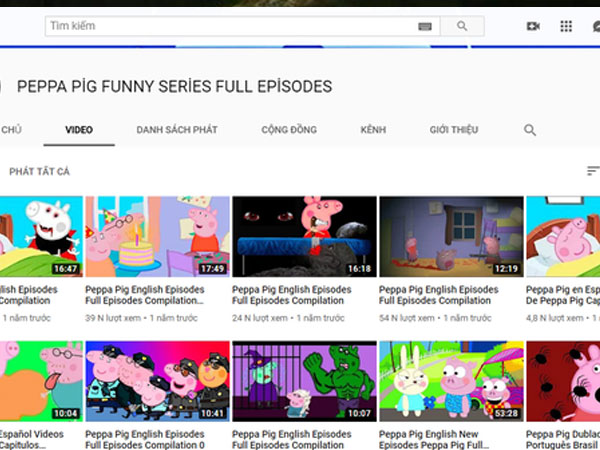Viewport: 600px width, 450px height.
Task: Open video title under the 10:07 thumbnail
Action: (x=292, y=440)
